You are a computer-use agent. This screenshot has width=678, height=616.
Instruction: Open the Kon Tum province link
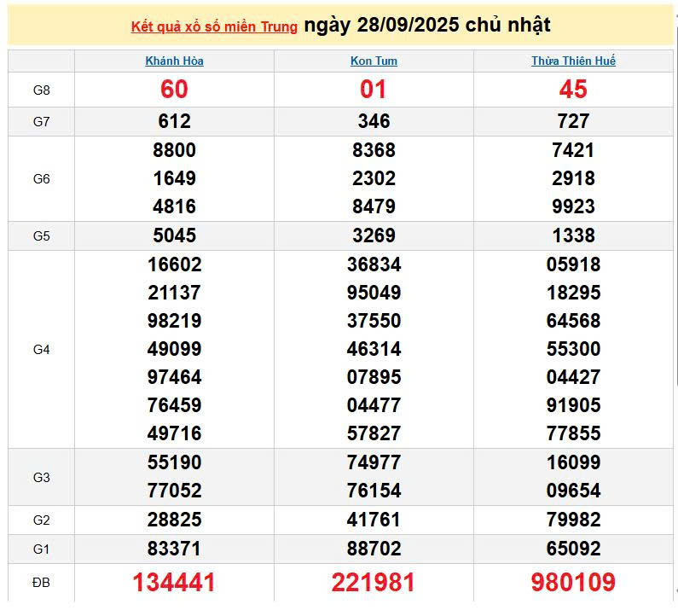point(374,61)
